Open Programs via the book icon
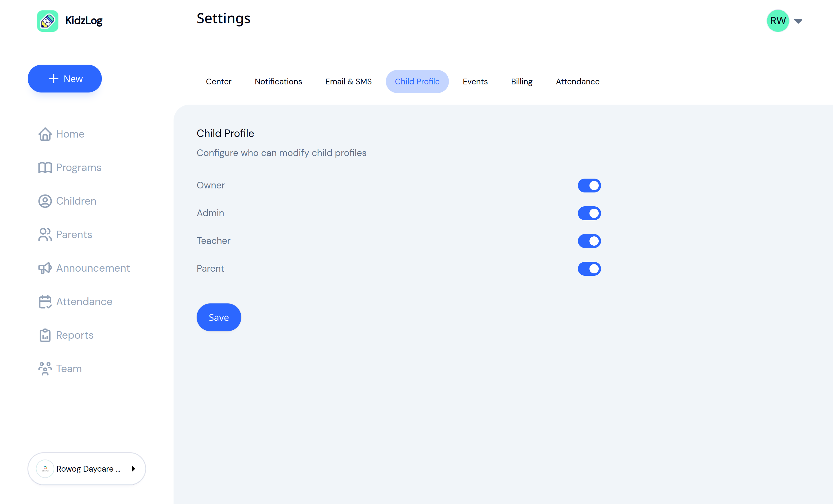 tap(45, 168)
